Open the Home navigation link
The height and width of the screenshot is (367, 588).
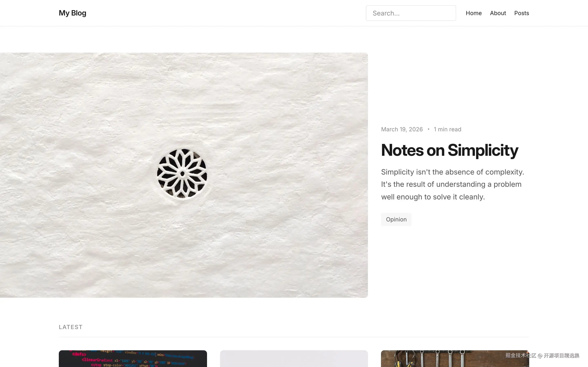[473, 13]
